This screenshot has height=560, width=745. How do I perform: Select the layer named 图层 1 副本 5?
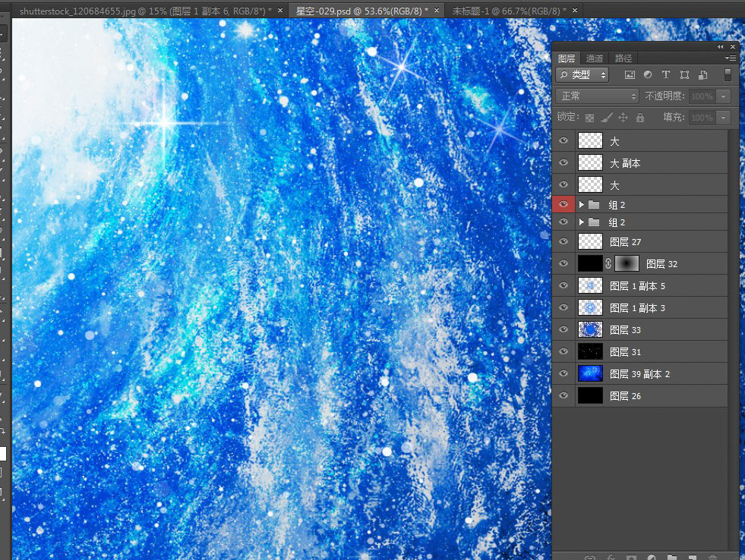point(637,286)
